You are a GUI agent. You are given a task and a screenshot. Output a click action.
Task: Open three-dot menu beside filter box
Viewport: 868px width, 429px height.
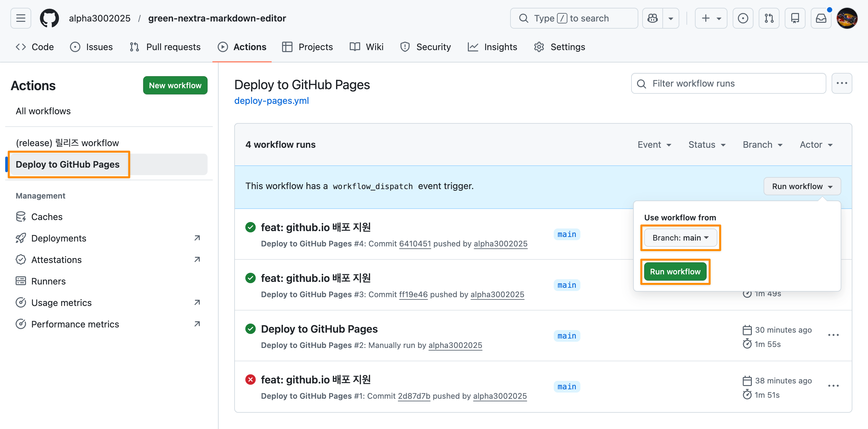click(x=841, y=83)
